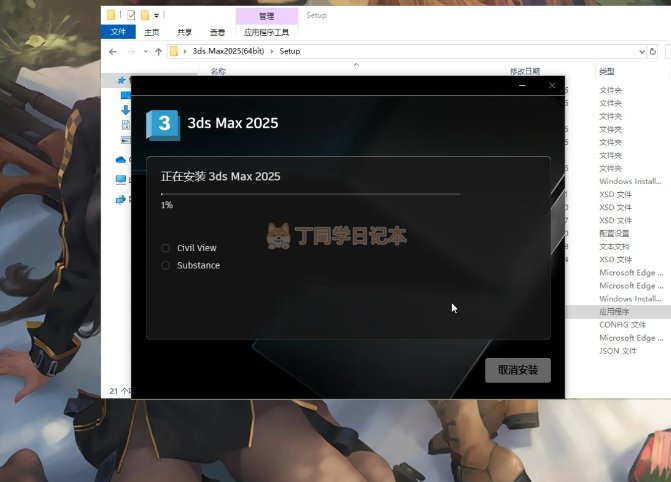Open Customize Quick Access Toolbar dropdown

[x=157, y=16]
